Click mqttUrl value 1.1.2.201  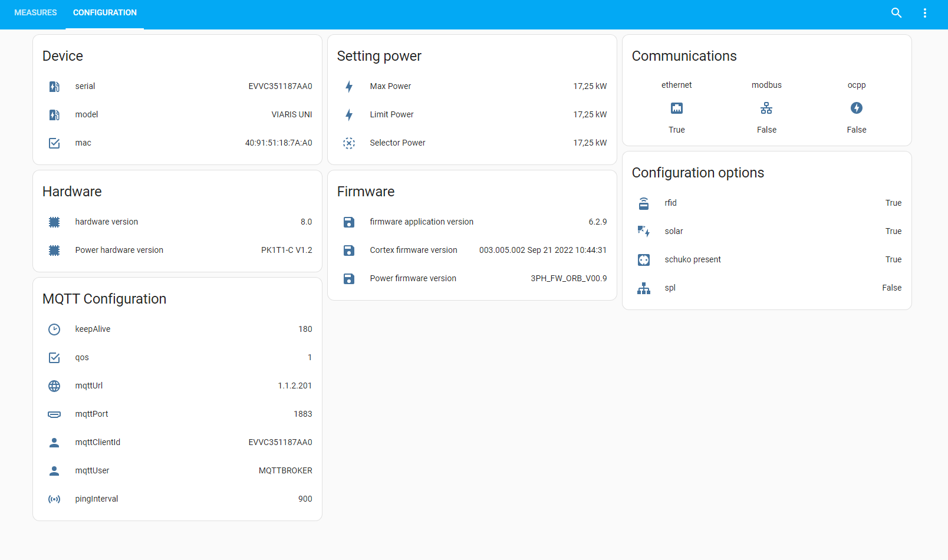pos(295,386)
